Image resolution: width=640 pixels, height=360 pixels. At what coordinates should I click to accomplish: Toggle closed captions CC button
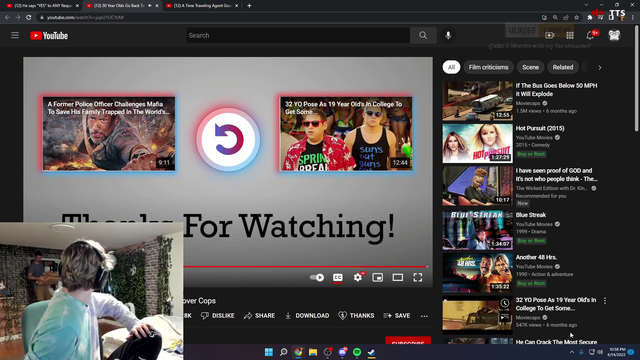338,278
